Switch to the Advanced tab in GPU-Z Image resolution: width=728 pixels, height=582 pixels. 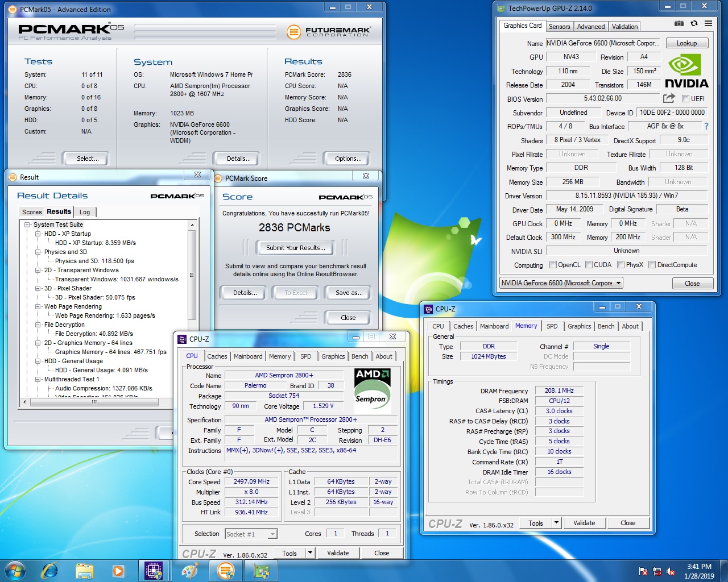pyautogui.click(x=591, y=27)
